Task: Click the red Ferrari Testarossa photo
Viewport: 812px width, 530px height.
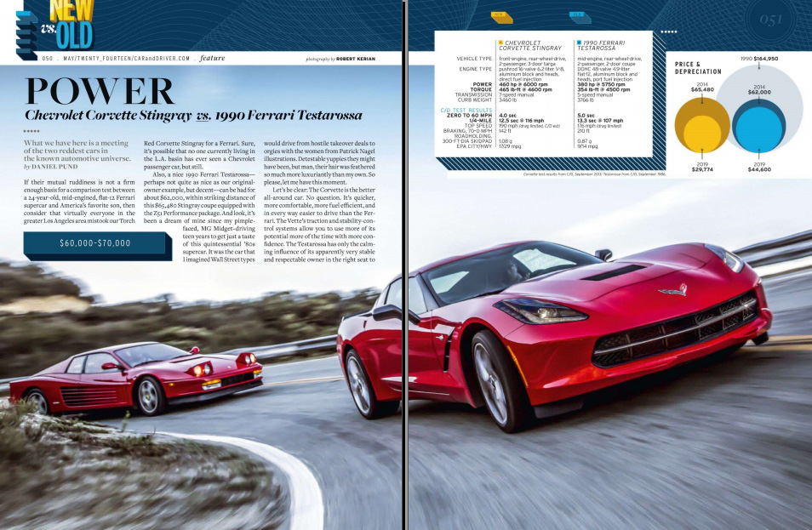Action: [135, 378]
